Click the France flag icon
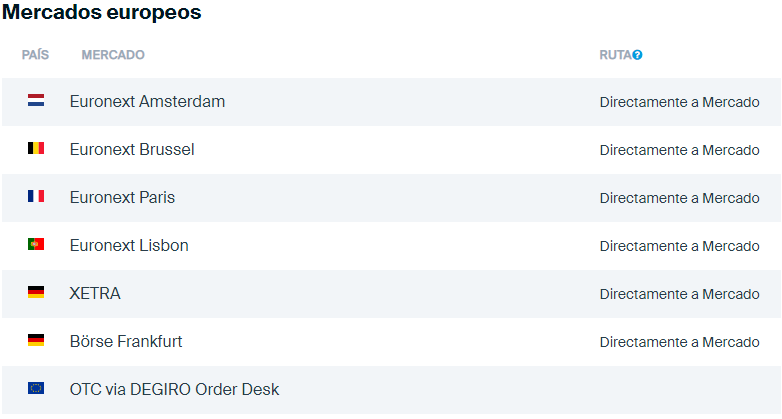The width and height of the screenshot is (782, 419). tap(36, 197)
